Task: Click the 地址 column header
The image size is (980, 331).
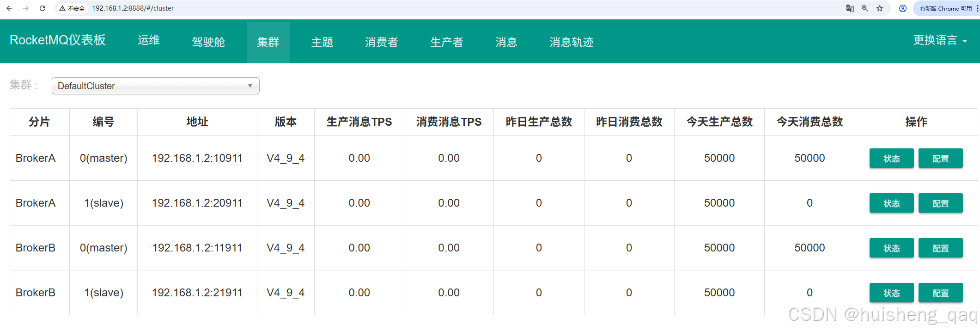Action: pos(197,122)
